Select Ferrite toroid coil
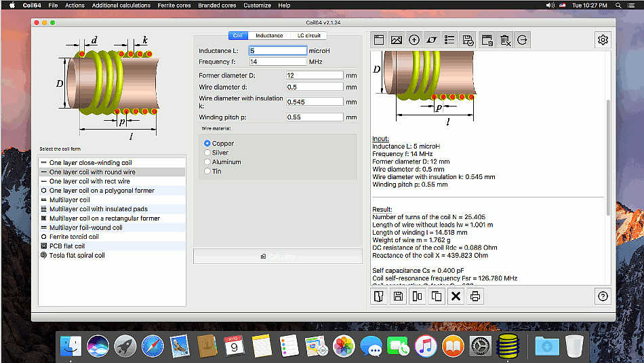This screenshot has height=363, width=644. point(112,236)
